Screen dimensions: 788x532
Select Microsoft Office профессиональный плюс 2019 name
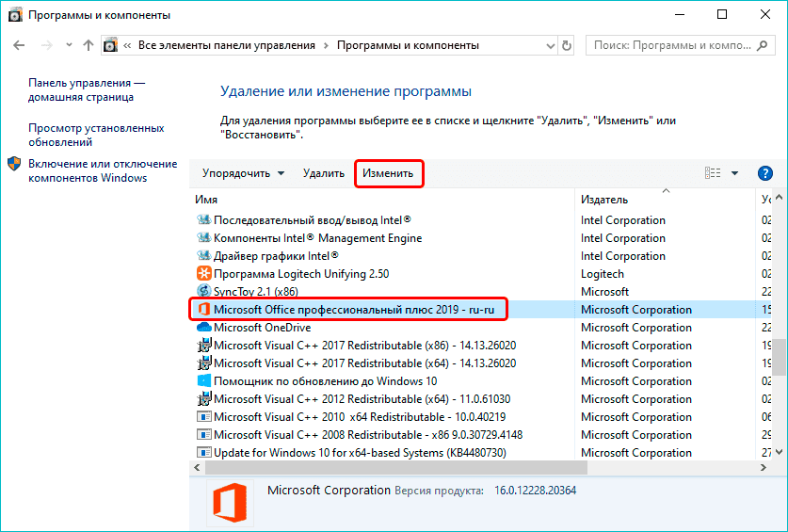pos(354,309)
